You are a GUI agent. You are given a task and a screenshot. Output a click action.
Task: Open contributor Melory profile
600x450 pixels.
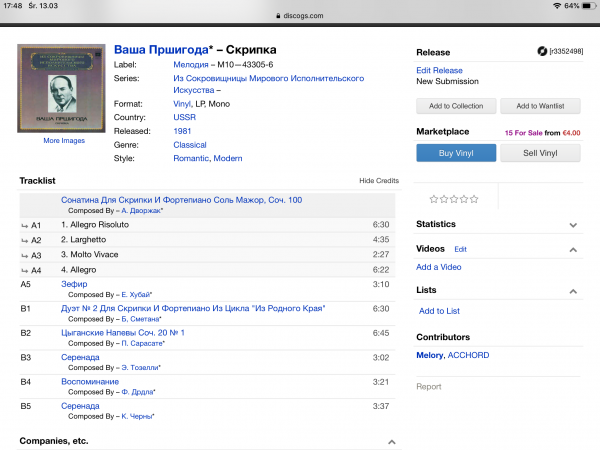click(x=429, y=355)
